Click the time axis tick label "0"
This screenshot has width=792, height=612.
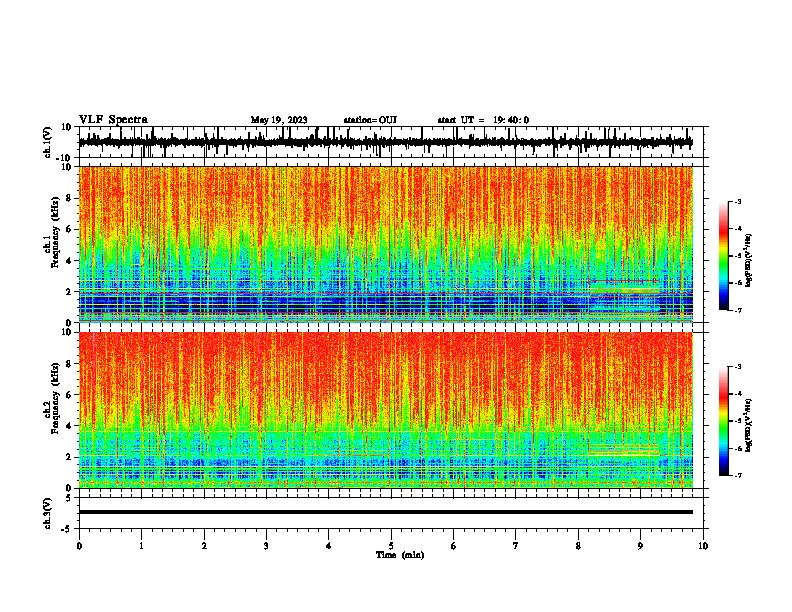coord(79,546)
